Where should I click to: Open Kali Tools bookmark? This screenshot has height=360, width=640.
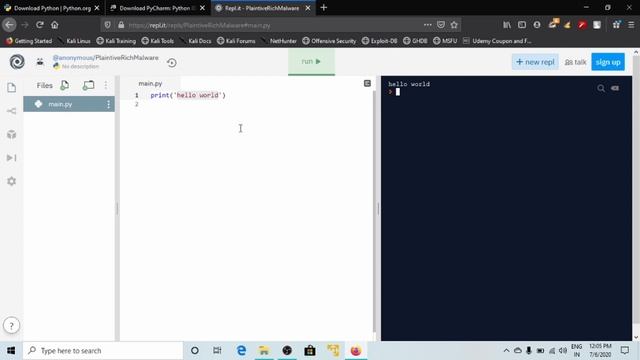tap(158, 41)
